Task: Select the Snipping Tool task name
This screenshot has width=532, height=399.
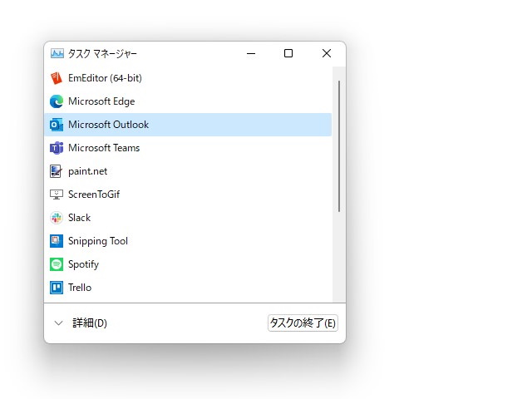Action: (98, 241)
